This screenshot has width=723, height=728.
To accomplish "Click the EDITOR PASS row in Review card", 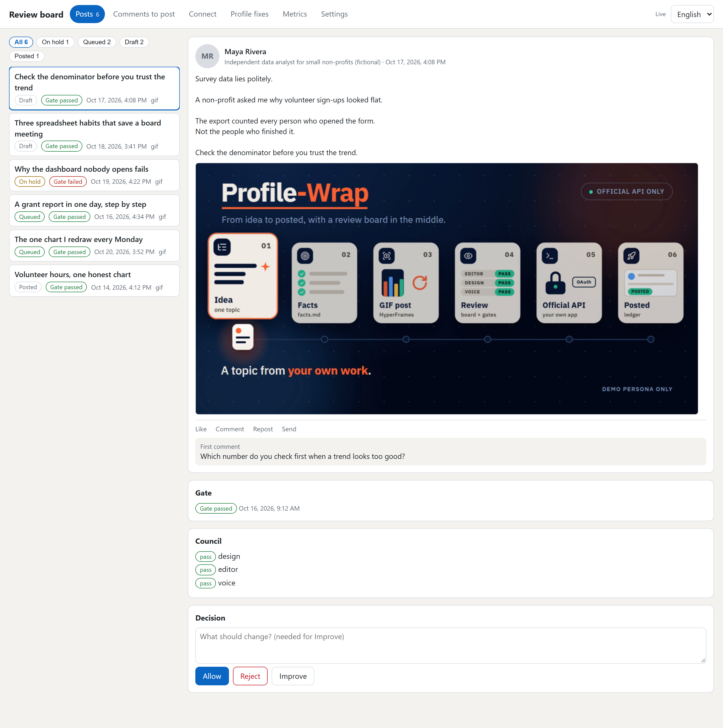I will pos(488,274).
